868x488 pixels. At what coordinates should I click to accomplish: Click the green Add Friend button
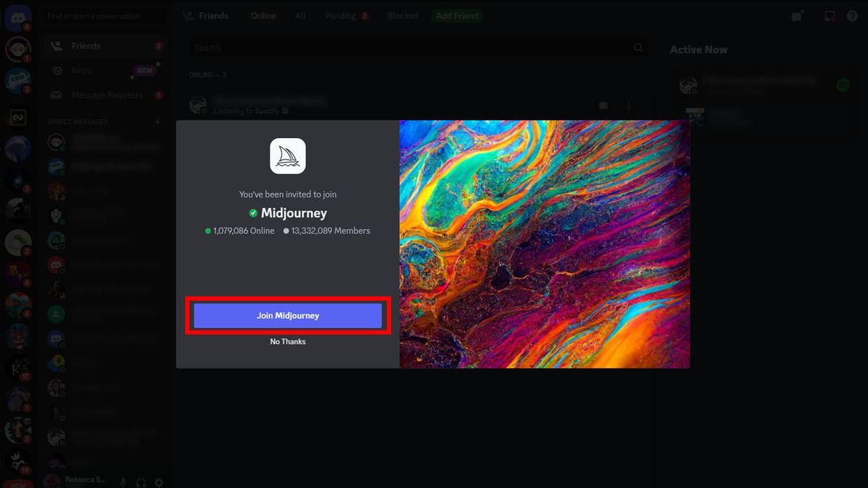[x=457, y=16]
